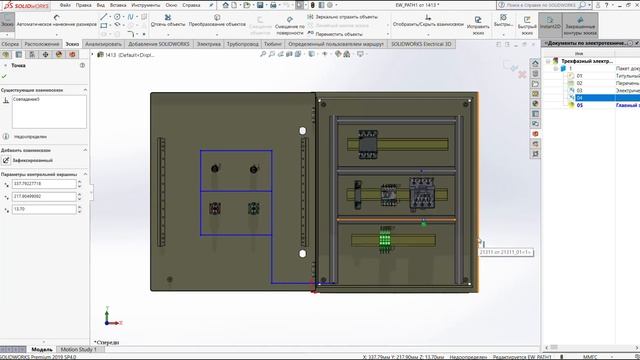
Task: Collapse Existing relations (Существующие взаимосвязи) section
Action: 85,90
